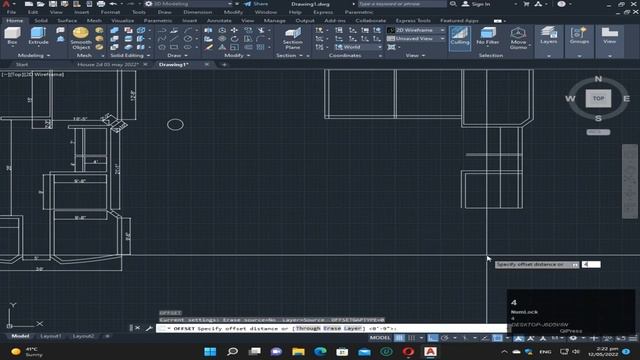The width and height of the screenshot is (640, 360).
Task: Click the Undo arrow icon
Action: pos(113,4)
